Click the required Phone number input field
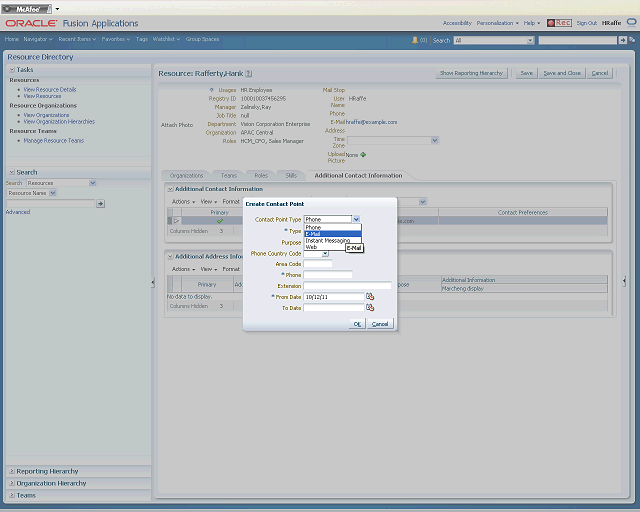Image resolution: width=640 pixels, height=512 pixels. [x=328, y=275]
